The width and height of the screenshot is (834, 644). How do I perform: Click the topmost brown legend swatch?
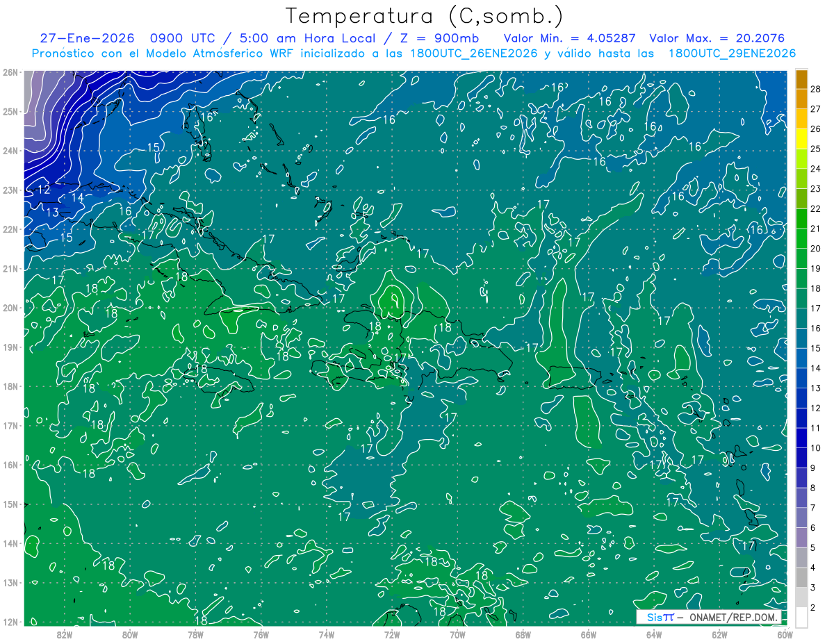(801, 79)
